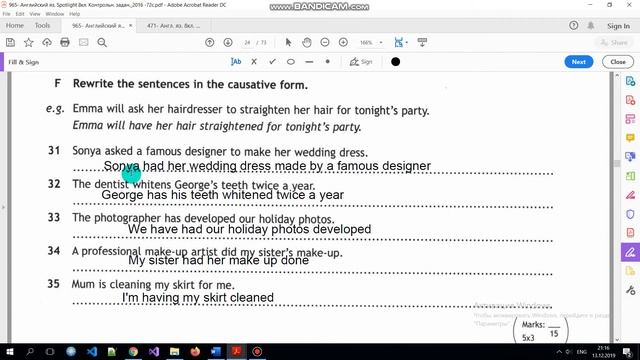
Task: Select the dot tool
Action: 327,62
